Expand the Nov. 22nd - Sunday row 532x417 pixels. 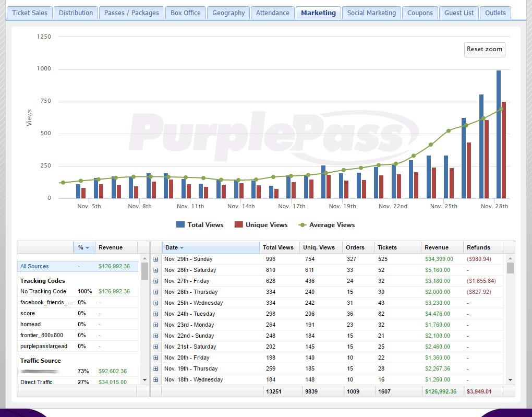pyautogui.click(x=156, y=336)
